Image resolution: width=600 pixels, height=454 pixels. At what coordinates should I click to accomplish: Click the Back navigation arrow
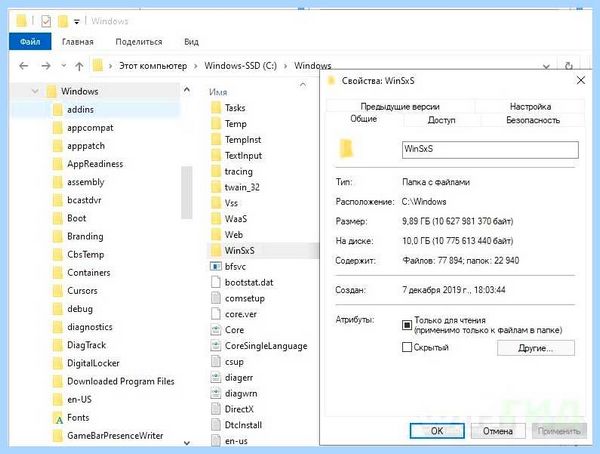click(24, 66)
